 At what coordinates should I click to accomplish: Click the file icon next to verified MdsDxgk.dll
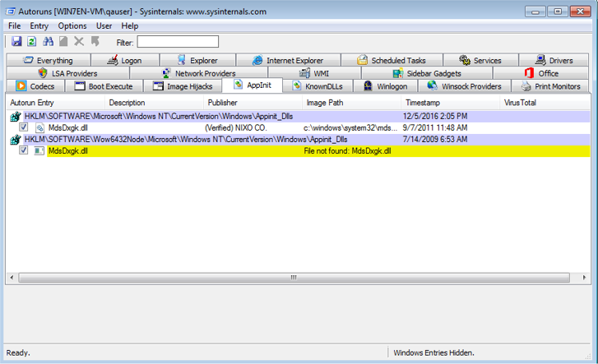click(39, 128)
